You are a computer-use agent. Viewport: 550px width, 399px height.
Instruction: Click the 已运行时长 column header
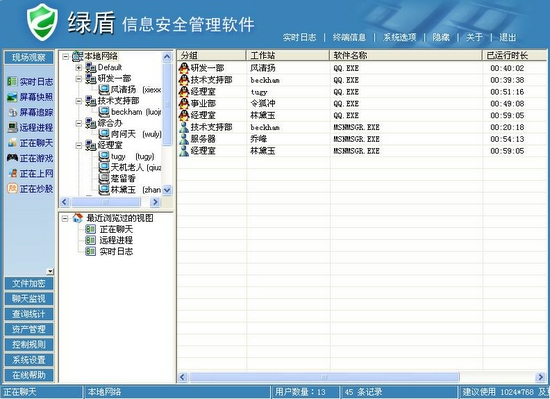pyautogui.click(x=515, y=55)
